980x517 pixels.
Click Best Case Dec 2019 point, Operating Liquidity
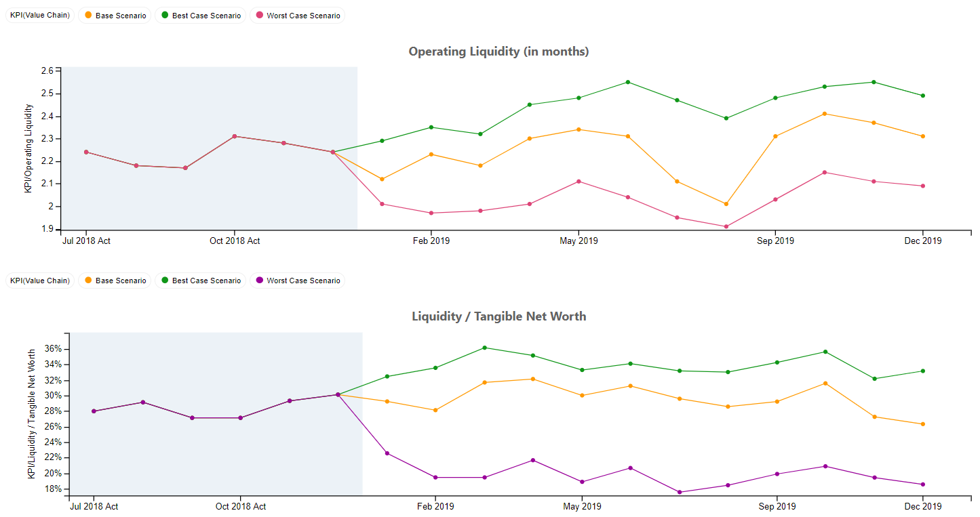923,96
